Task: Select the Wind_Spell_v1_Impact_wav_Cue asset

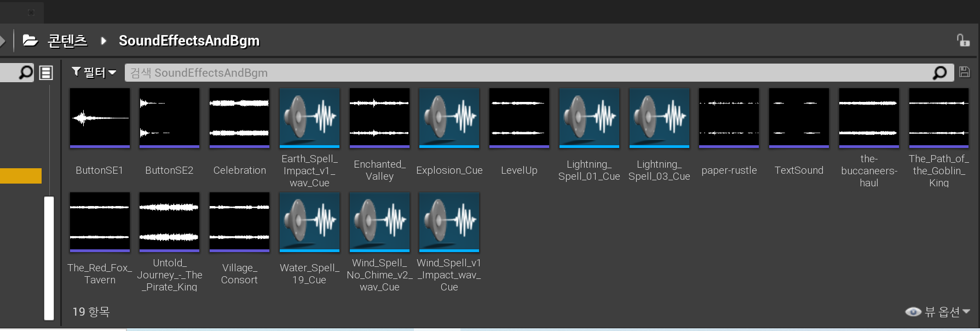Action: (449, 222)
